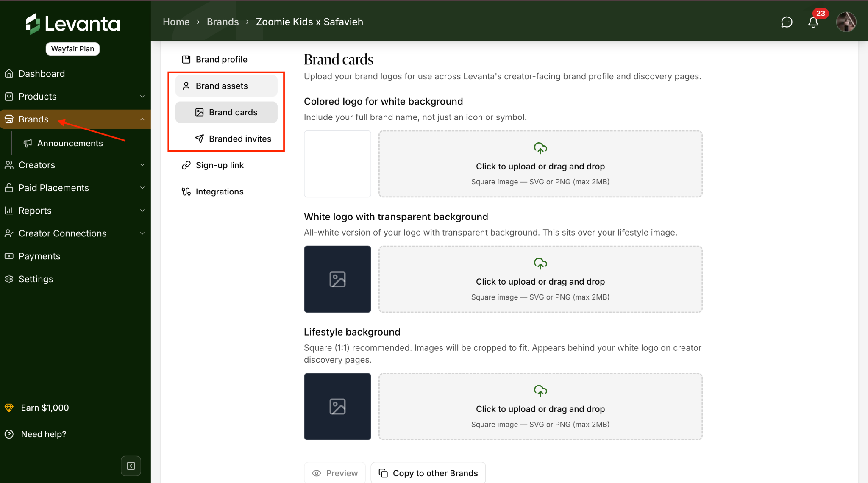
Task: Open the chat messages icon
Action: pos(787,22)
